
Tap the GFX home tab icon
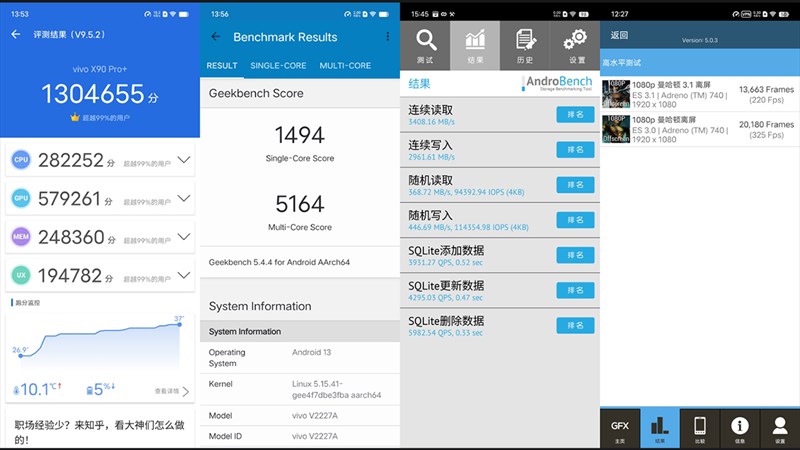tap(620, 429)
